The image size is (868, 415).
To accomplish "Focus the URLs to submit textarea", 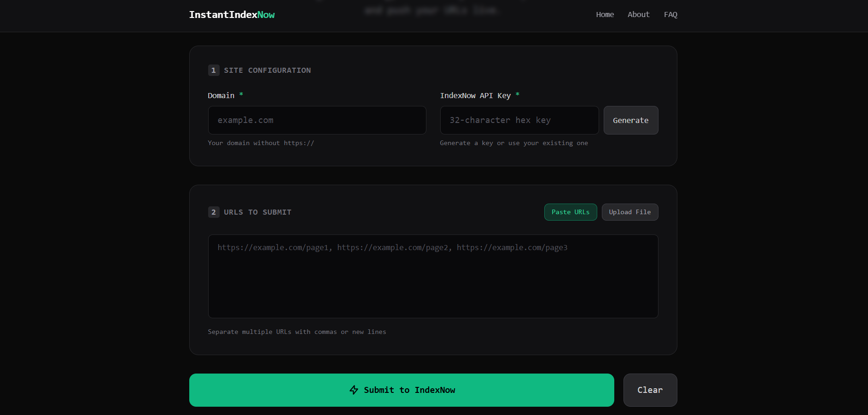I will pyautogui.click(x=433, y=276).
